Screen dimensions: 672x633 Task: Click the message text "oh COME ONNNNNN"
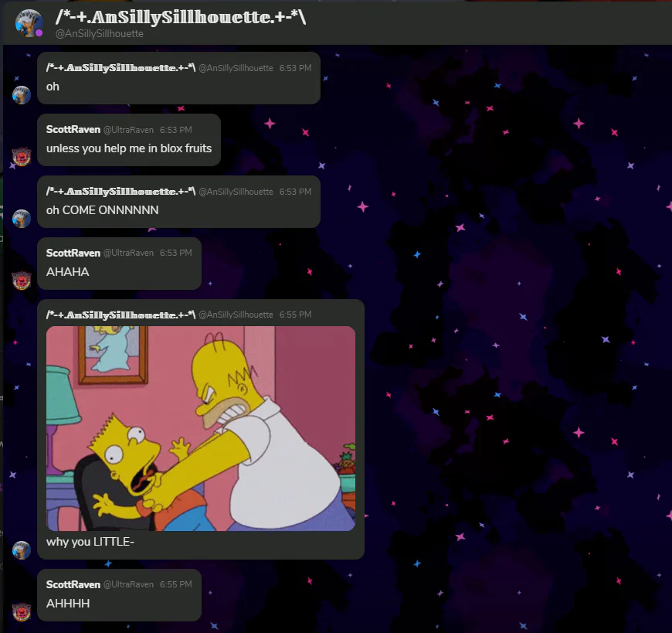pyautogui.click(x=103, y=210)
